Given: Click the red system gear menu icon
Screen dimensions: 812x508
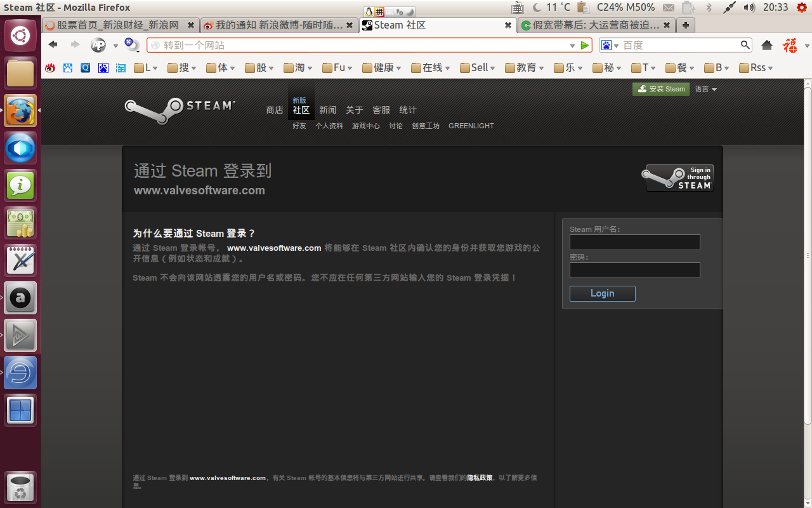Looking at the screenshot, I should [x=801, y=8].
